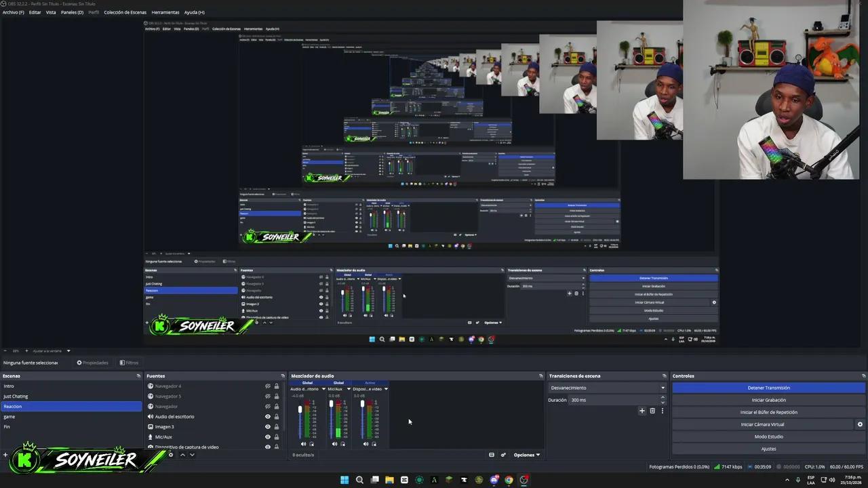Open advanced audio properties gears icon
This screenshot has height=488, width=868.
click(x=503, y=455)
